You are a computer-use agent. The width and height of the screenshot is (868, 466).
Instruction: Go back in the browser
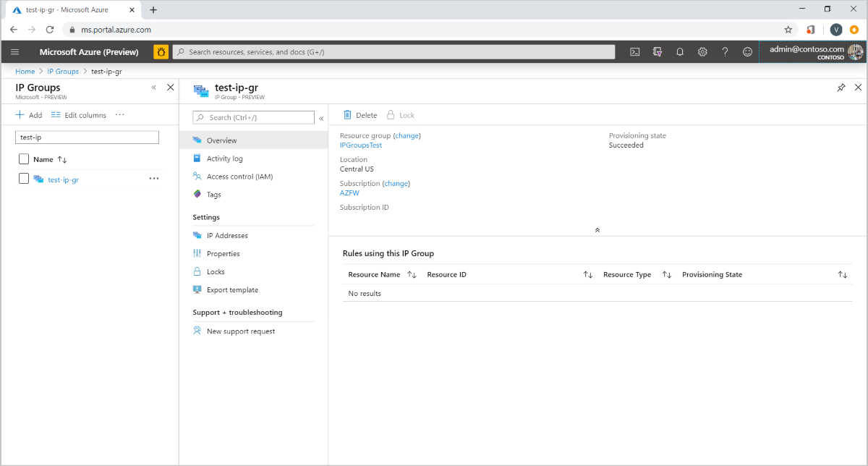tap(14, 30)
